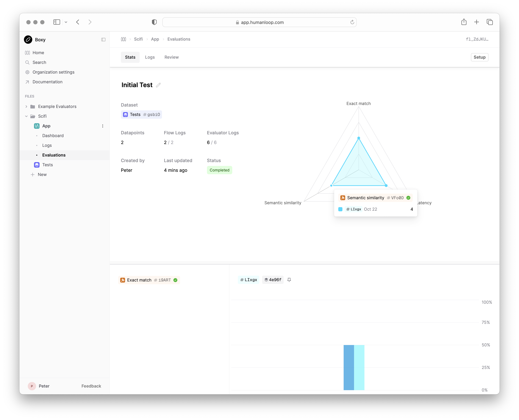Select Evaluations in the sidebar tree
This screenshot has width=519, height=420.
[x=54, y=155]
